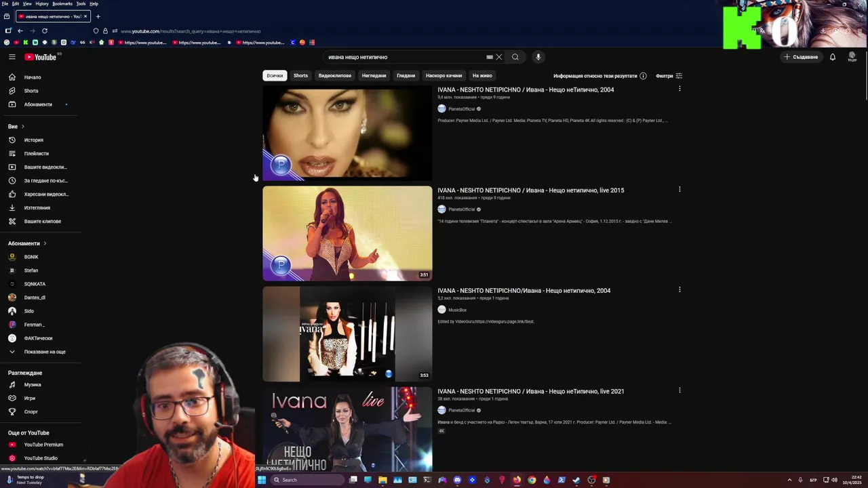Open the browser Bookmarks menu
Screen dimensions: 868x488
[62, 3]
